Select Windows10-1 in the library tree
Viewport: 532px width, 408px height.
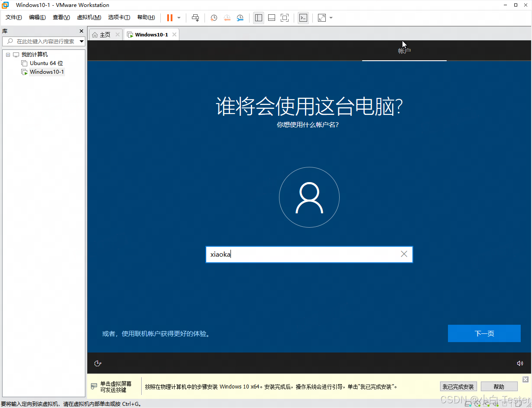[47, 72]
